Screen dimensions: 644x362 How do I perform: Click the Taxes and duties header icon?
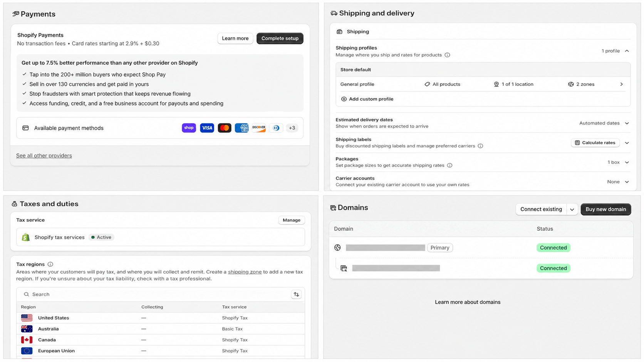coord(14,204)
